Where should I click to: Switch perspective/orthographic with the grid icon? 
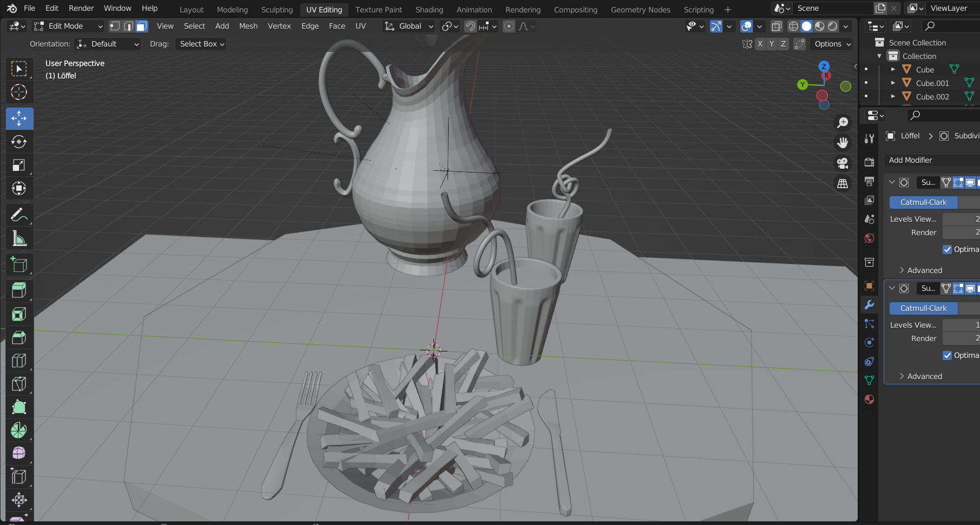click(843, 184)
